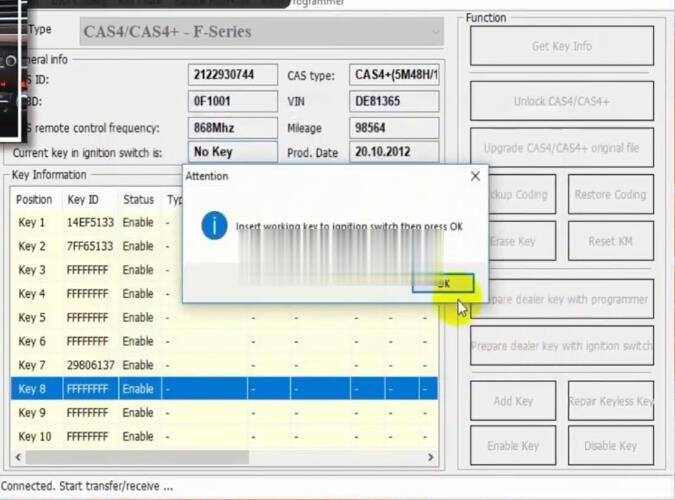Click the key table scroll right arrow

tap(430, 457)
